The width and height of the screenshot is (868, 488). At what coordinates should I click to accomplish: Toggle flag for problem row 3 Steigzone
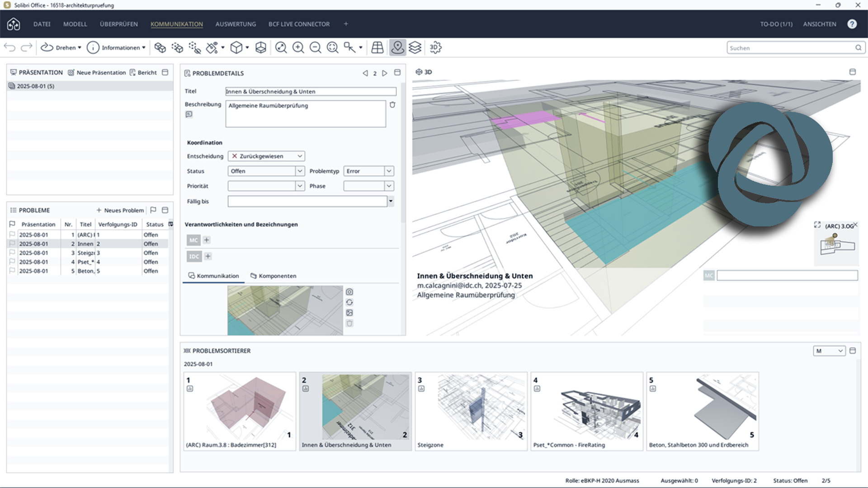[x=12, y=253]
